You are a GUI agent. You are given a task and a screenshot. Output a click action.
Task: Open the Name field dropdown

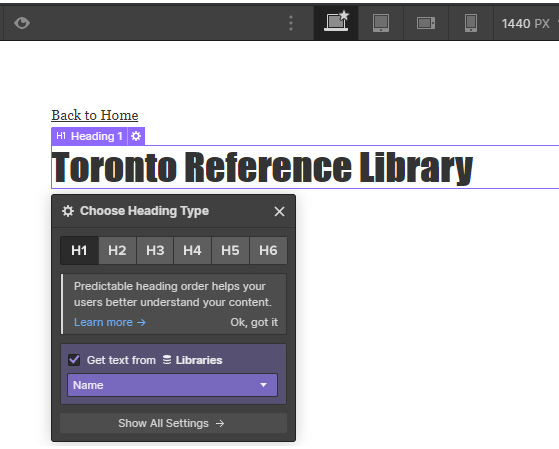tap(172, 385)
